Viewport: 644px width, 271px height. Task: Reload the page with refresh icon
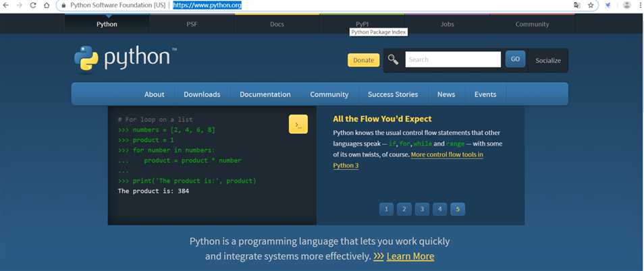32,5
